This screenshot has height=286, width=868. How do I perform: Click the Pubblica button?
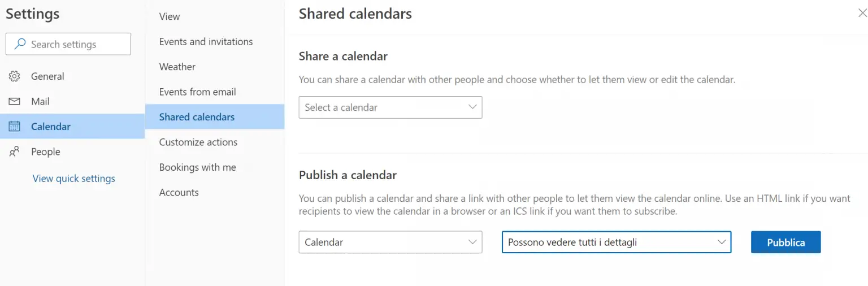[785, 242]
